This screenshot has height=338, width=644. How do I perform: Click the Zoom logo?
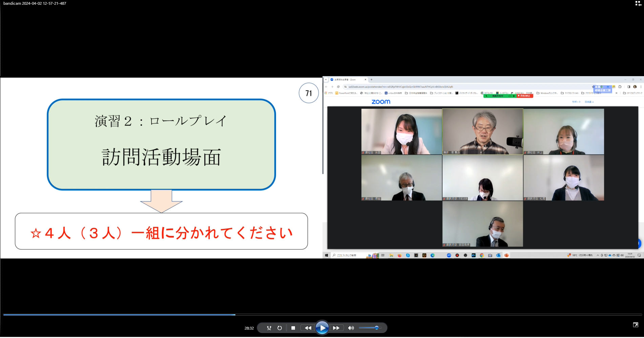pos(381,102)
